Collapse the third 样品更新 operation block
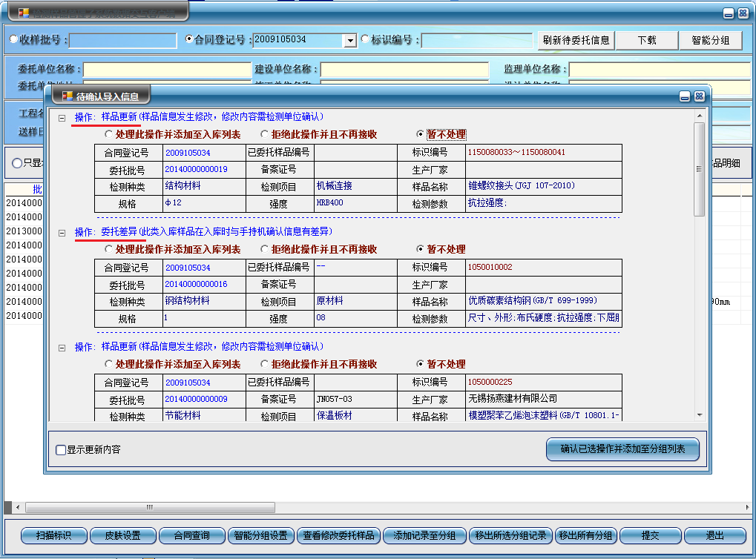The height and width of the screenshot is (559, 756). [62, 348]
